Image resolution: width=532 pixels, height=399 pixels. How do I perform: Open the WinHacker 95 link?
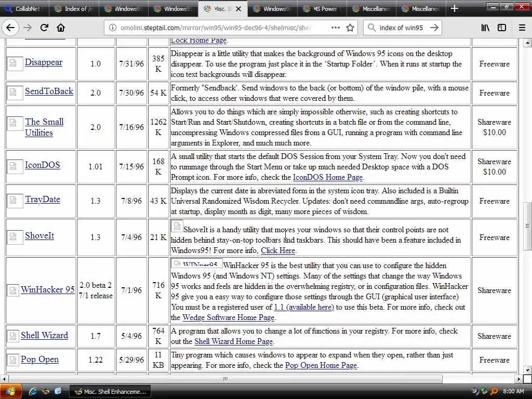pos(47,289)
